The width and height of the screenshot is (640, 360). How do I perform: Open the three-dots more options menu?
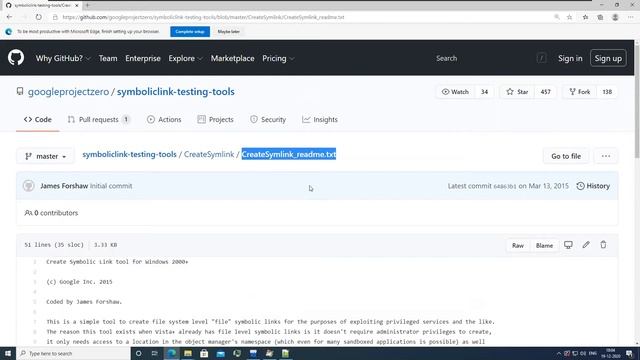click(606, 156)
